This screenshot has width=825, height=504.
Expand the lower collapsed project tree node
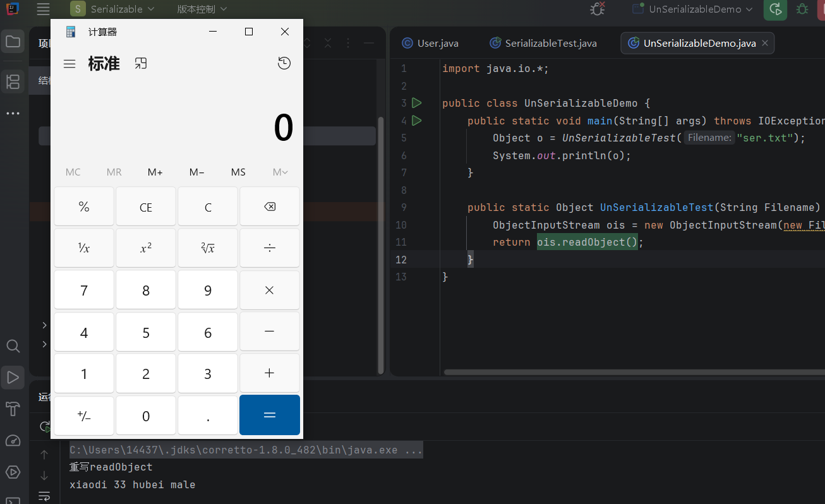coord(44,344)
